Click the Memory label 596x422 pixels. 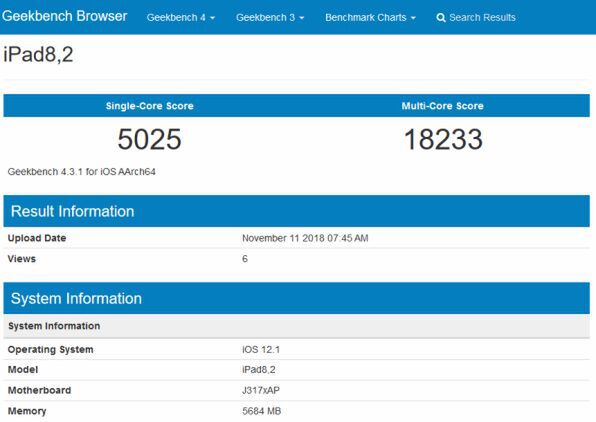(x=27, y=411)
